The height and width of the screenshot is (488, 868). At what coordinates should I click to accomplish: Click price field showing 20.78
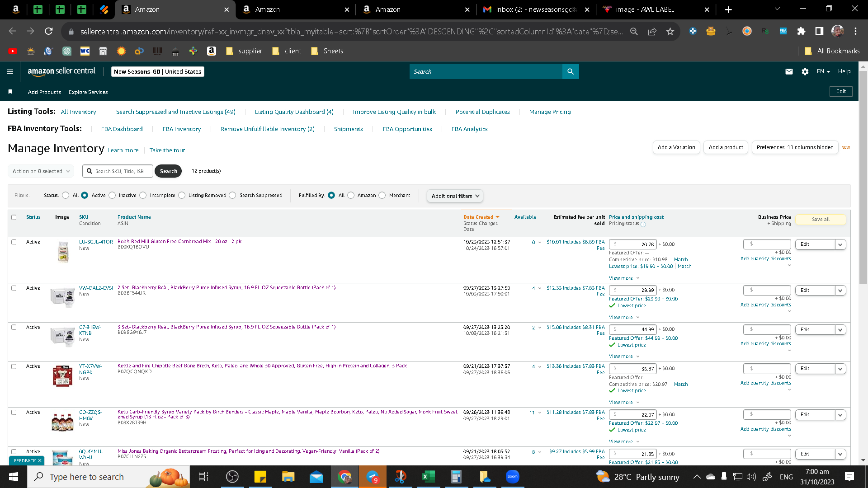(x=632, y=244)
